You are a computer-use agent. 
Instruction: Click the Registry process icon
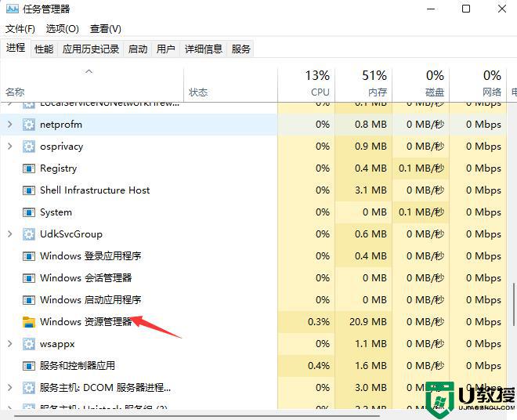tap(29, 168)
